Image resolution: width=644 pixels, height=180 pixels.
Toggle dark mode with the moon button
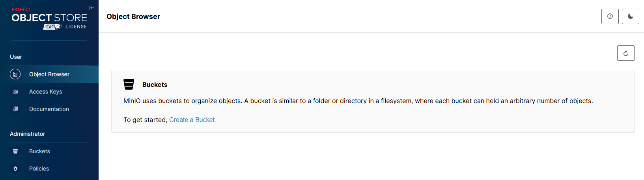tap(630, 17)
